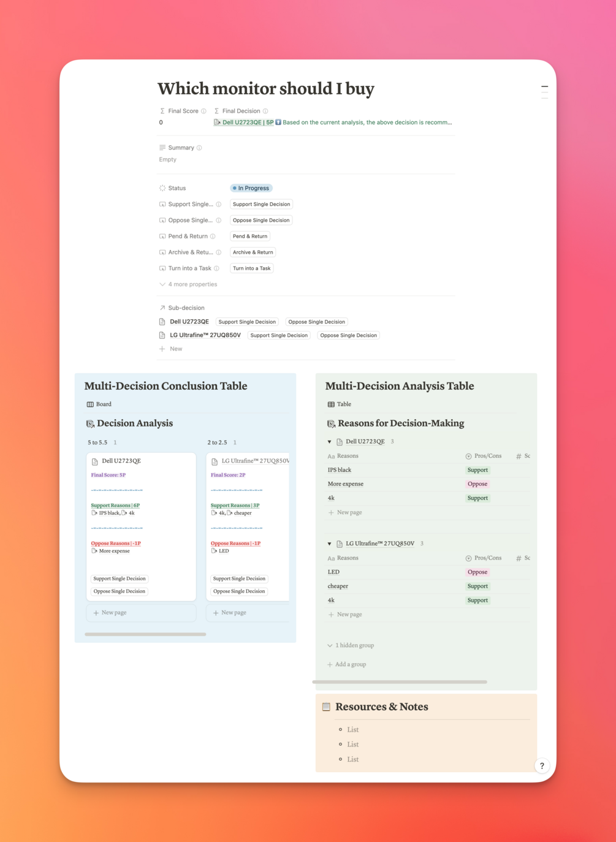Click the Turn into a Task button
This screenshot has width=616, height=842.
[252, 268]
